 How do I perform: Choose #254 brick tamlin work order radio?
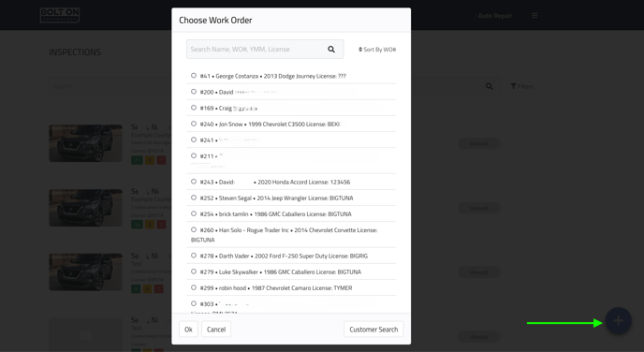coord(194,213)
